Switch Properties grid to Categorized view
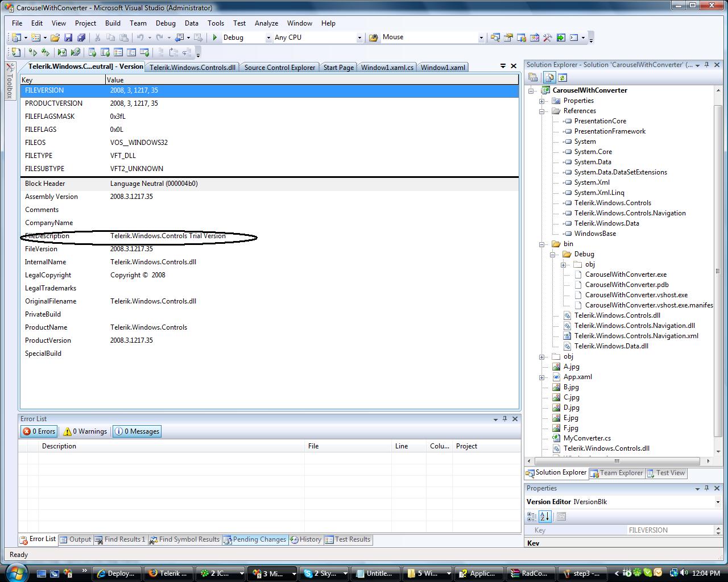 coord(532,517)
